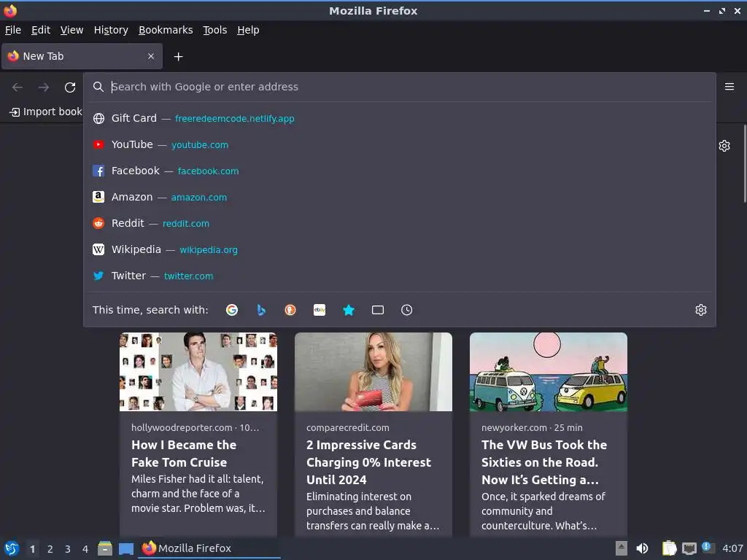Viewport: 747px width, 560px height.
Task: Open a new tab with the plus button
Action: [178, 57]
